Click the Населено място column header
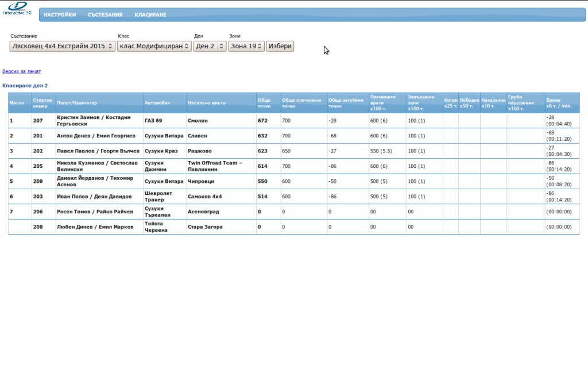Viewport: 588px width, 368px height. tap(207, 103)
